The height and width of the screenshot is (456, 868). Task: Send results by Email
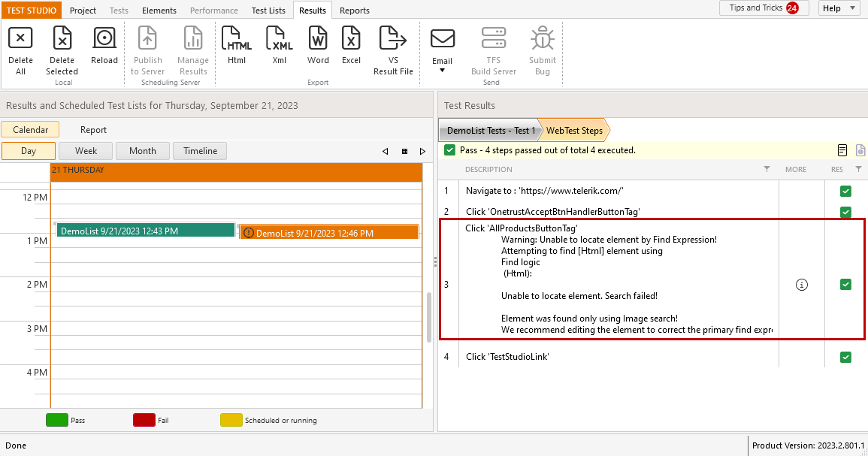[x=443, y=39]
